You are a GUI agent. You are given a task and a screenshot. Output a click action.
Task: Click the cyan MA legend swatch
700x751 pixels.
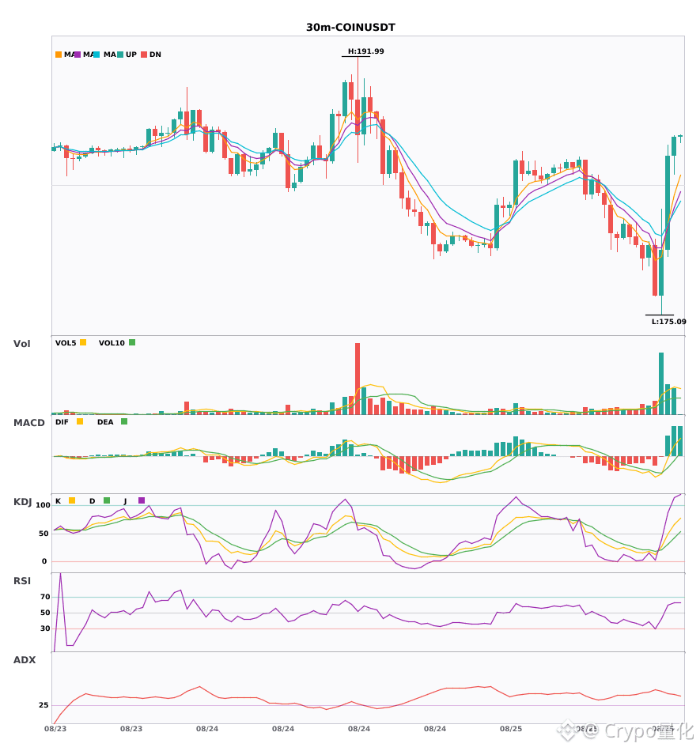(x=96, y=55)
